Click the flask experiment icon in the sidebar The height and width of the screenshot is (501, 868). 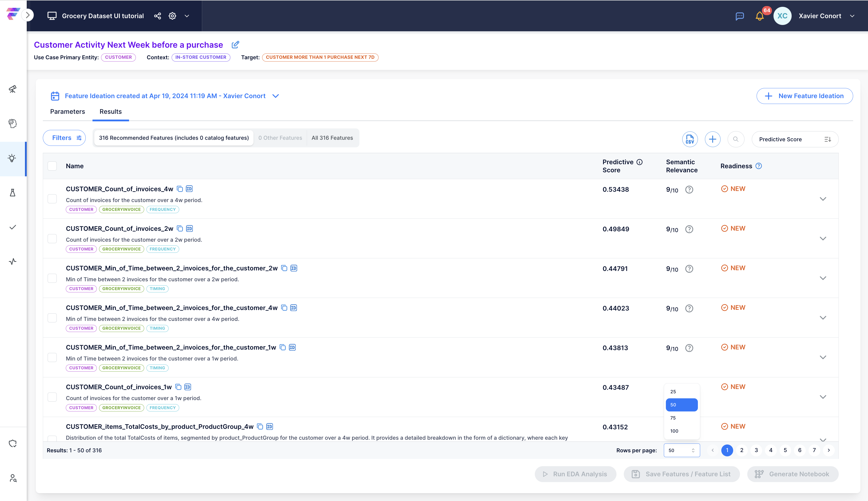pos(13,193)
